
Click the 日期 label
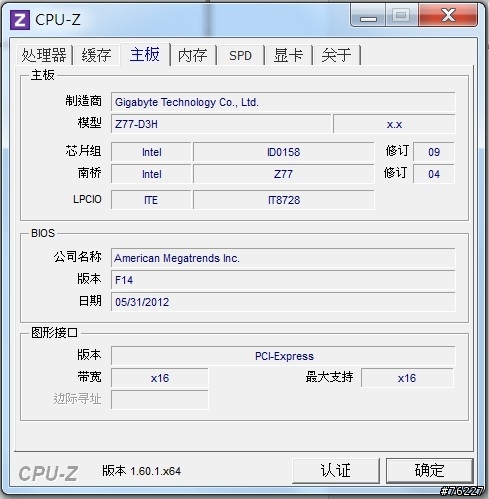pos(90,301)
